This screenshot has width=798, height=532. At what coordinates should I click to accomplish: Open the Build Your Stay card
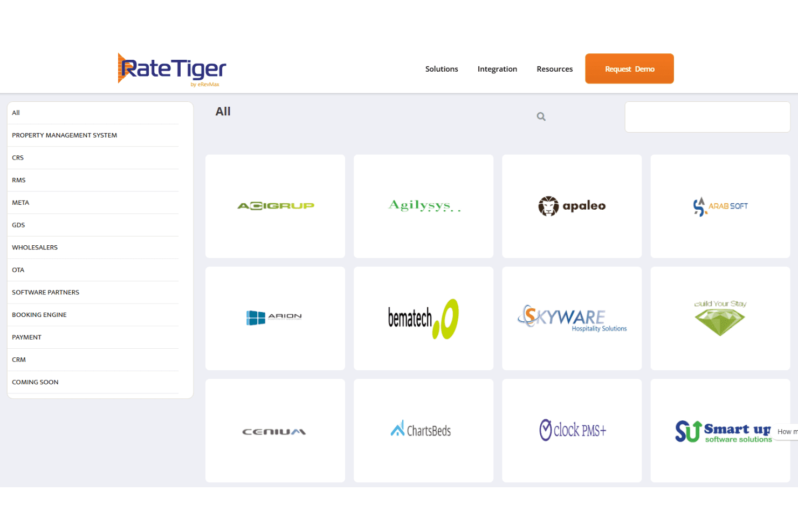(x=720, y=318)
